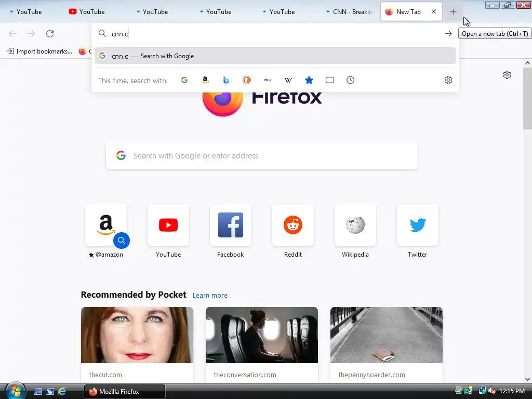
Task: Click the forward navigation arrow
Action: click(31, 34)
